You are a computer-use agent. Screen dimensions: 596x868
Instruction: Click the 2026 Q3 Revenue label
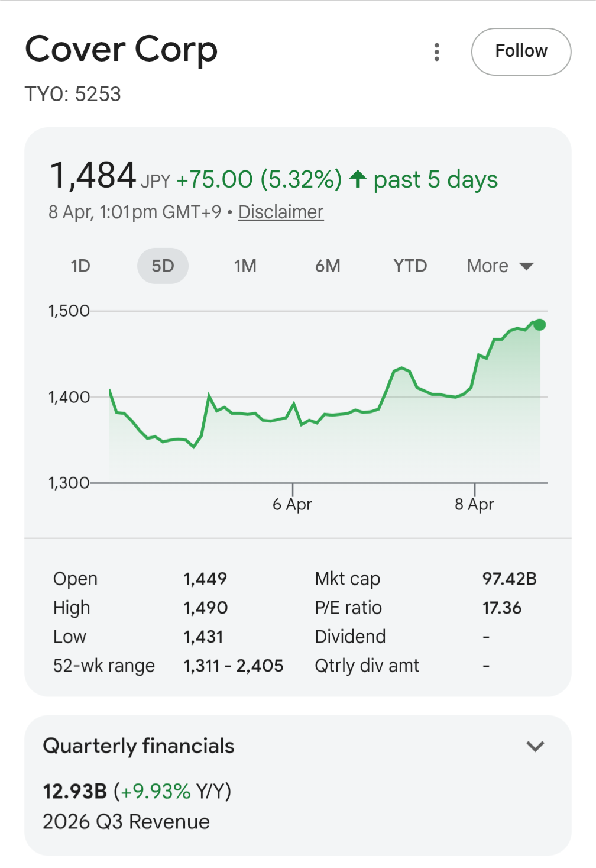click(x=126, y=822)
